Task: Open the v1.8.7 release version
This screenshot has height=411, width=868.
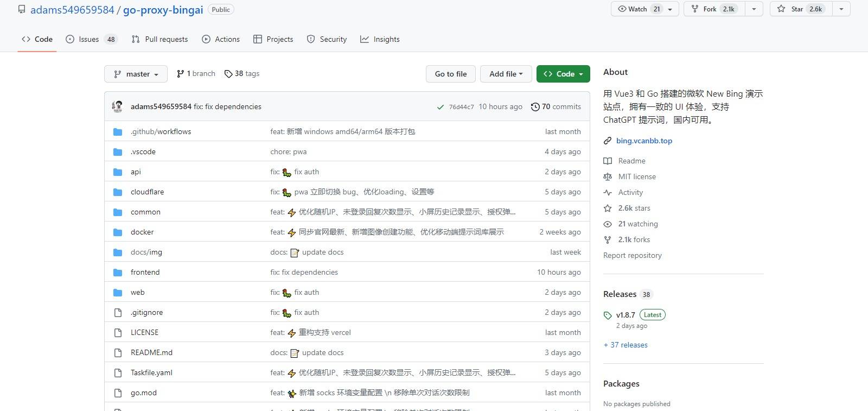Action: click(626, 315)
